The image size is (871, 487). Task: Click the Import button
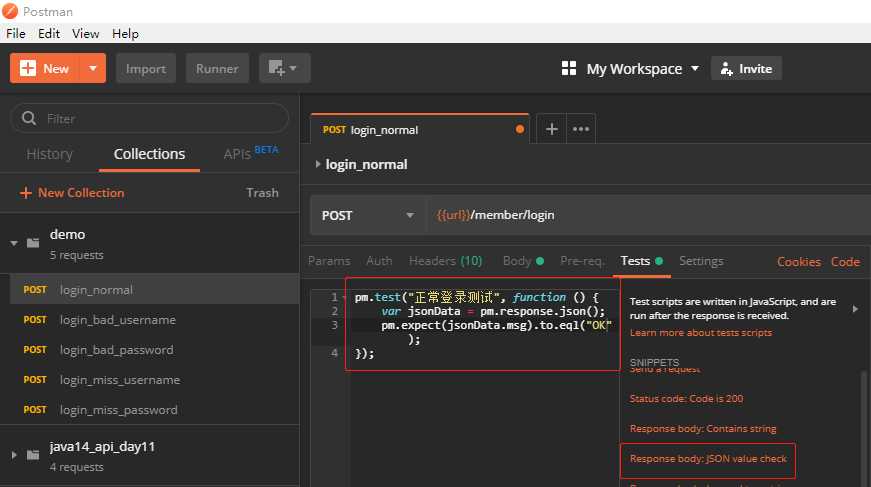pos(146,68)
